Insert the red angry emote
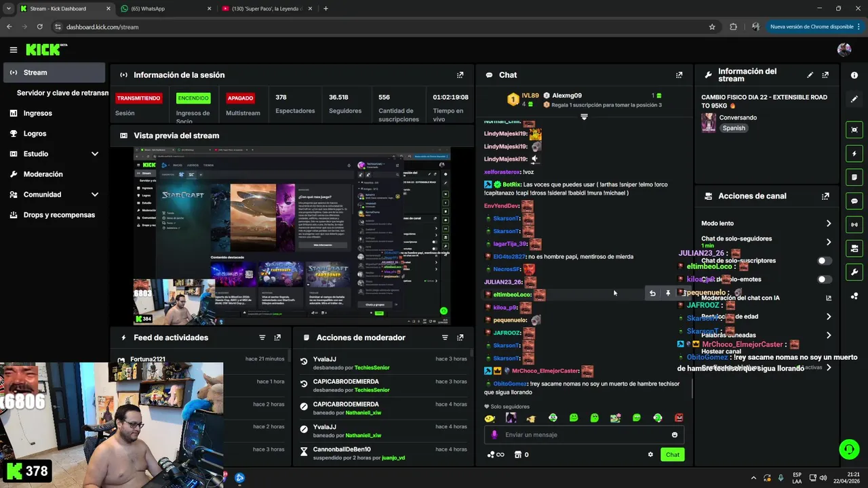 (x=679, y=418)
